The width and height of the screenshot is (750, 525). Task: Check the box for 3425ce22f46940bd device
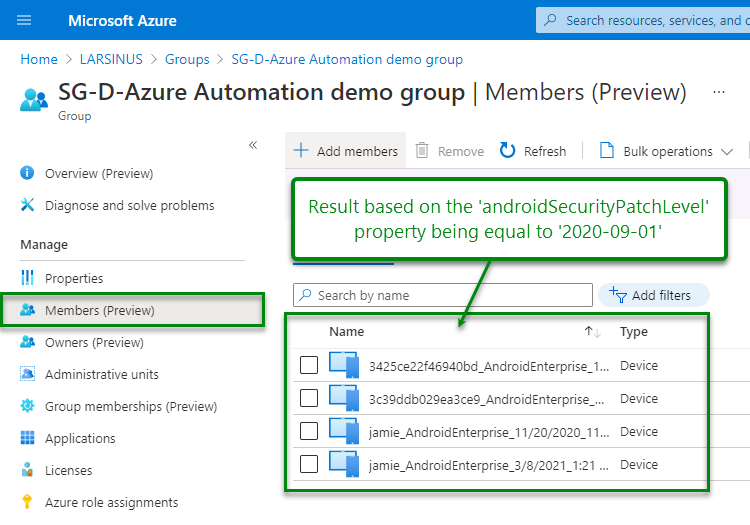[309, 365]
